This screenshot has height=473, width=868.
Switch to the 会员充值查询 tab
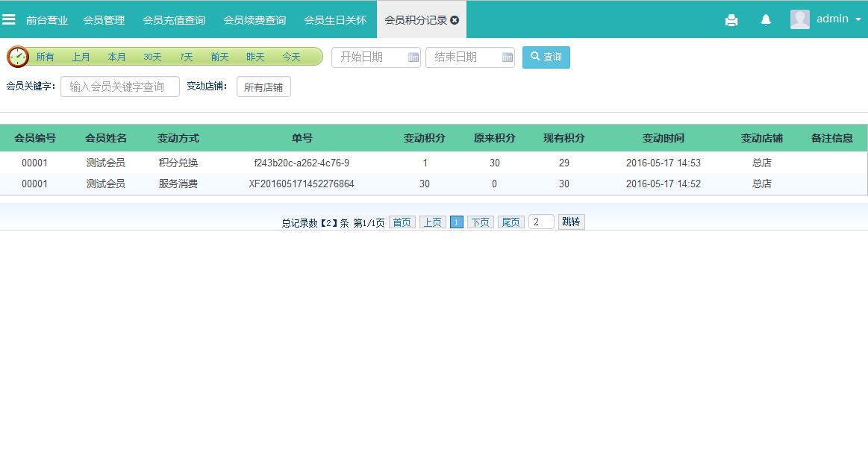pyautogui.click(x=174, y=20)
